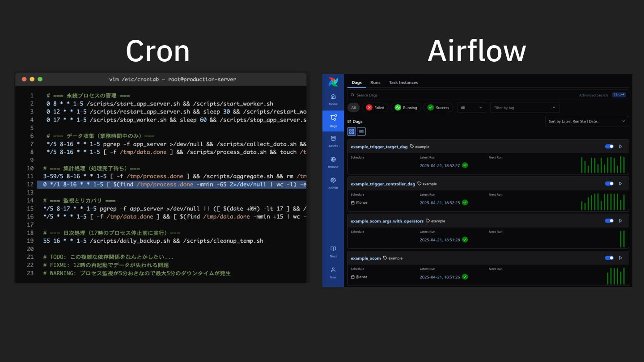The height and width of the screenshot is (362, 644).
Task: Click success check beside 18:51:28 run
Action: 465,240
